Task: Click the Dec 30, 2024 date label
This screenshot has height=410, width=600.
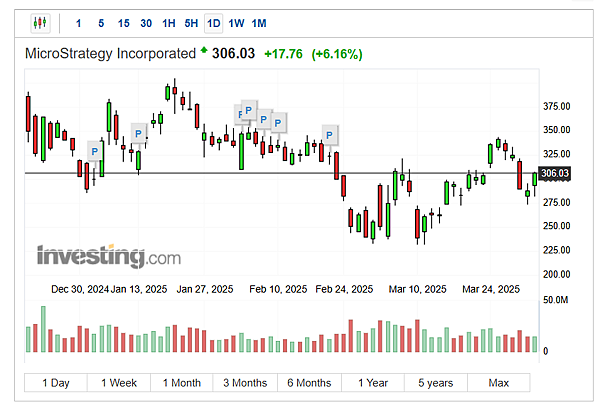Action: click(x=80, y=289)
